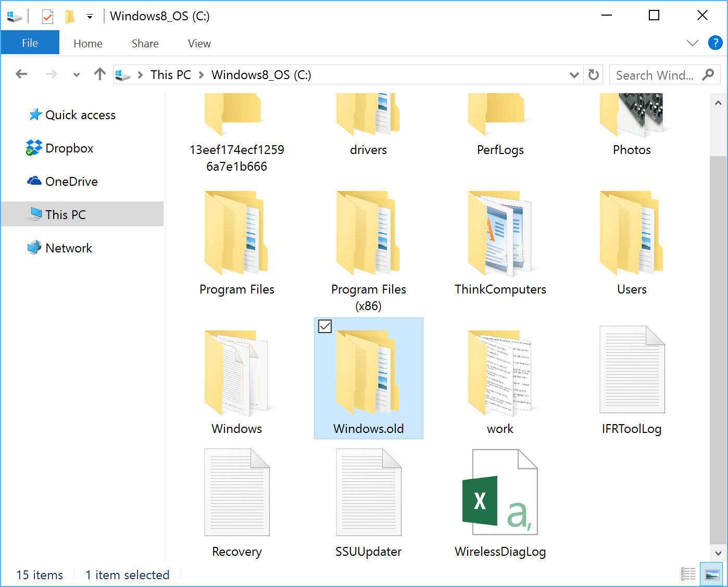Open the Customize Quick Access Toolbar dropdown
The width and height of the screenshot is (728, 587).
(x=90, y=17)
